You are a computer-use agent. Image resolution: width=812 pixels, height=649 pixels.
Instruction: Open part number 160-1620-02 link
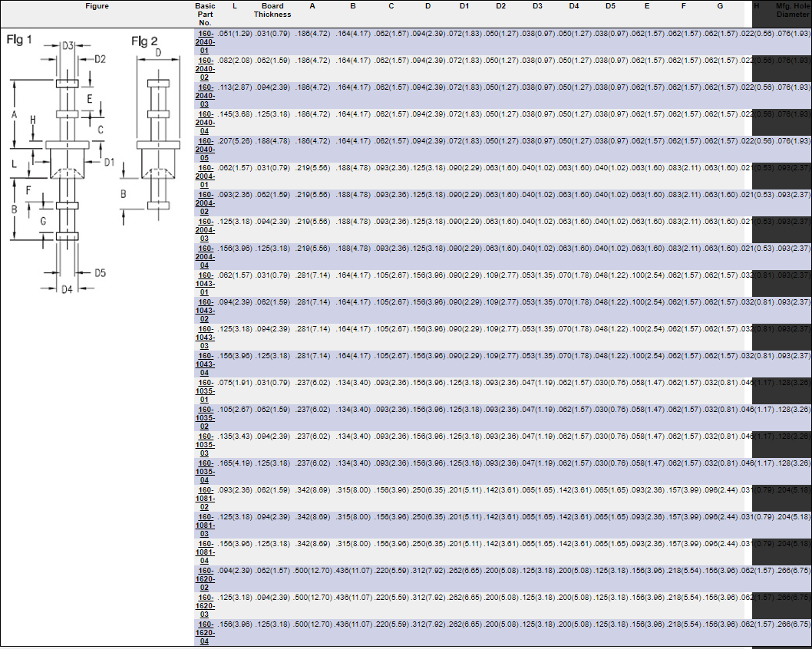pos(206,579)
